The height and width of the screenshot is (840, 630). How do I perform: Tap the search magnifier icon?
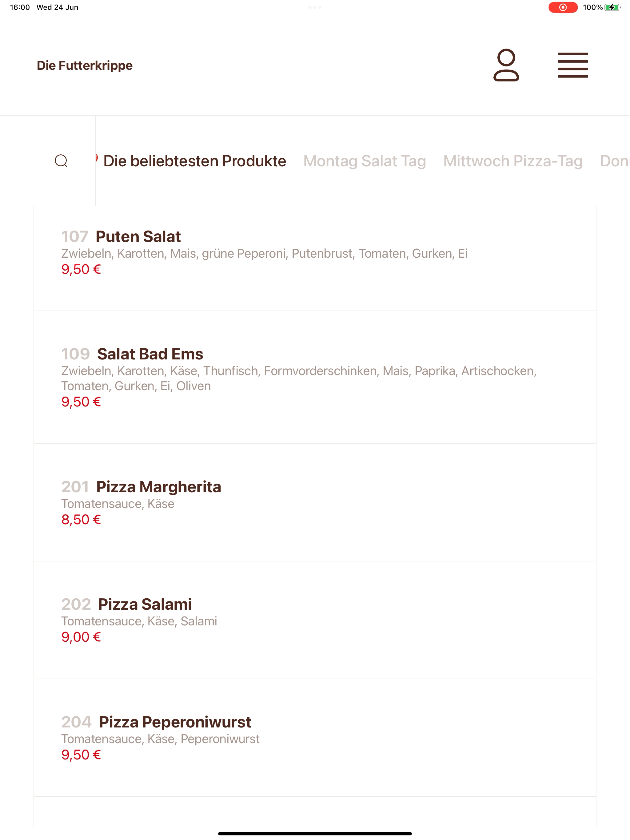pyautogui.click(x=61, y=160)
